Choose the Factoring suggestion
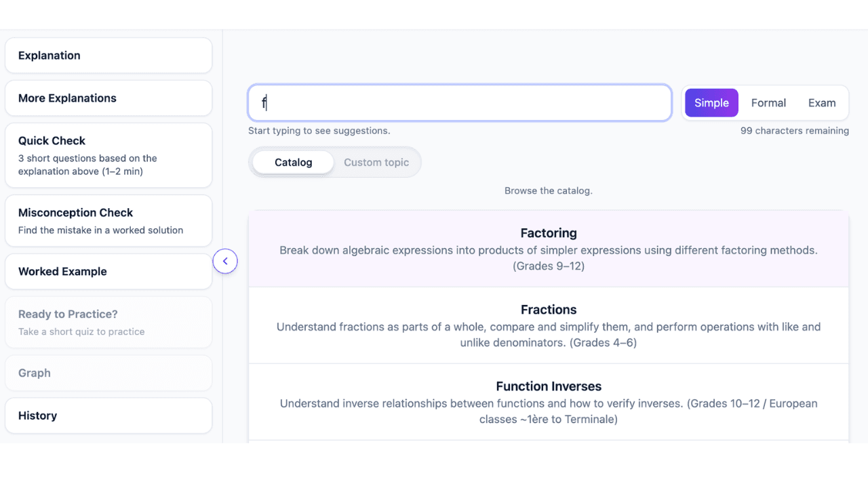The image size is (868, 488). [x=549, y=249]
